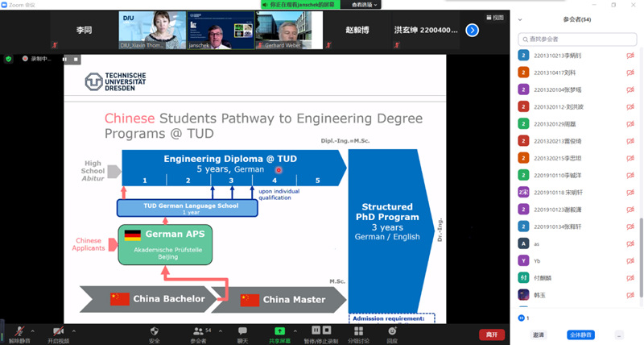Click 邀请 invite button

pos(538,335)
